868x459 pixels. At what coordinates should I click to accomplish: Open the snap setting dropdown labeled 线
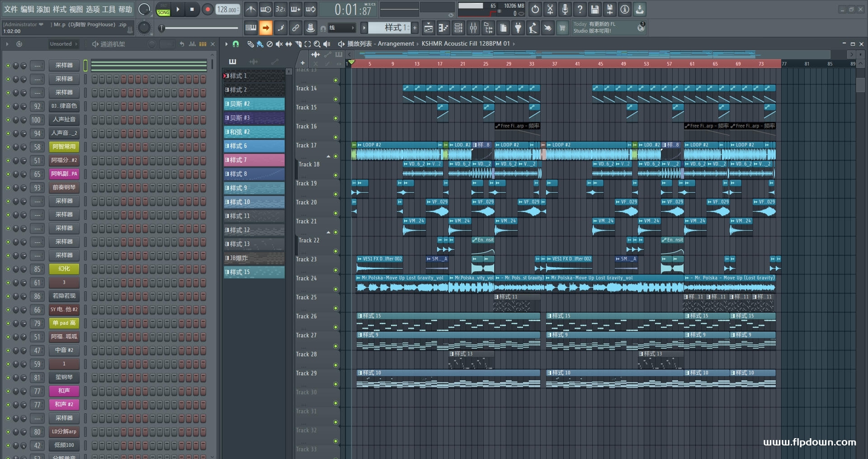tap(341, 28)
